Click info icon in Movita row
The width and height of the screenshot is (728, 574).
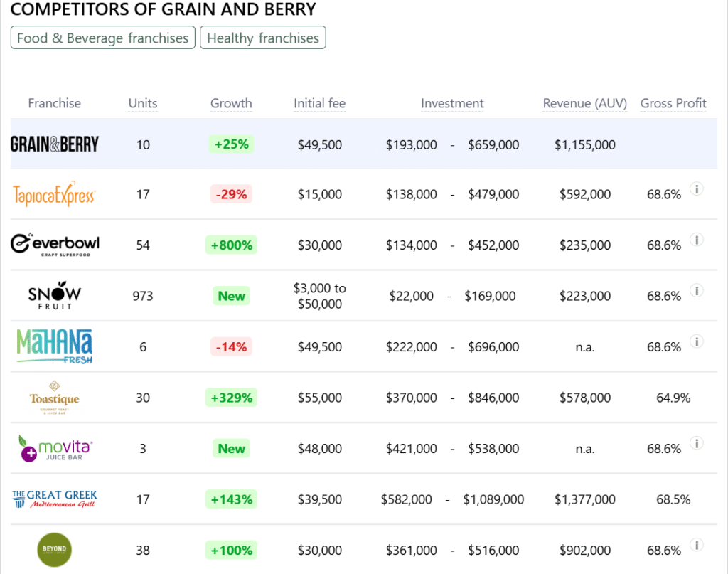point(697,443)
